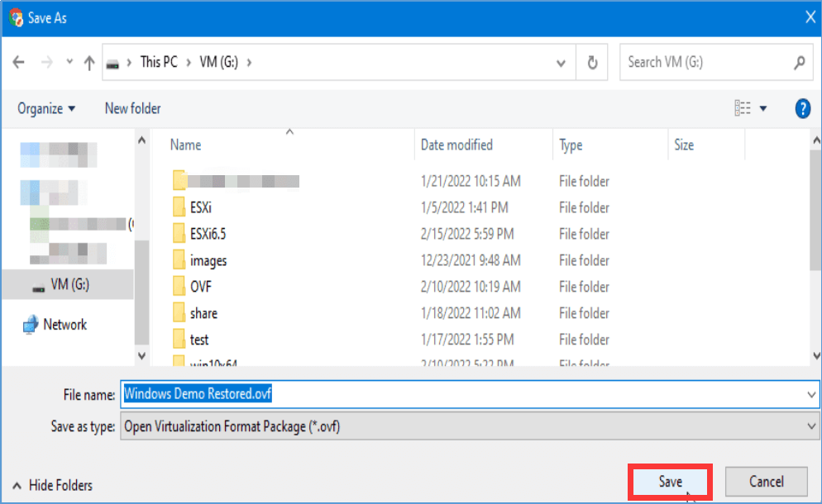
Task: Close the Save As dialog
Action: (x=810, y=17)
